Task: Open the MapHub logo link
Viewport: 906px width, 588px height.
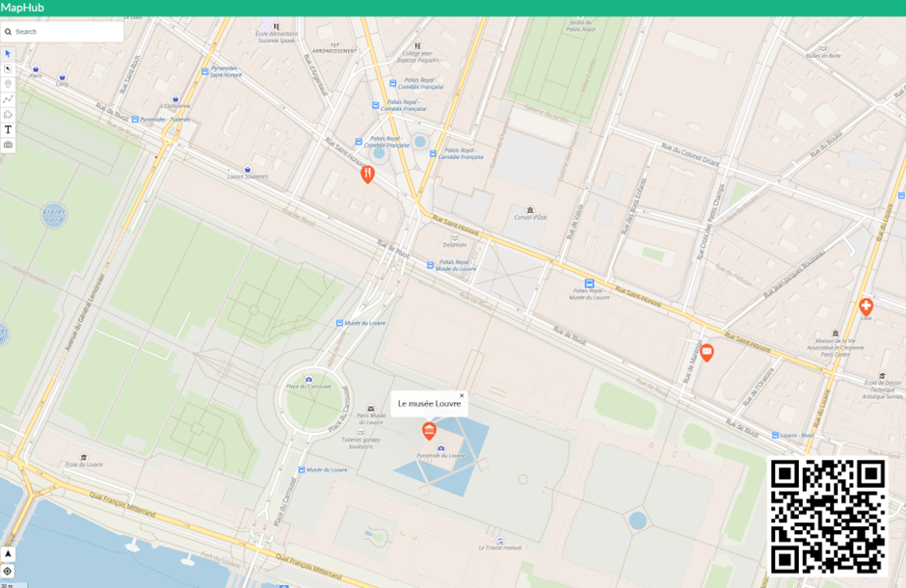Action: pos(22,8)
